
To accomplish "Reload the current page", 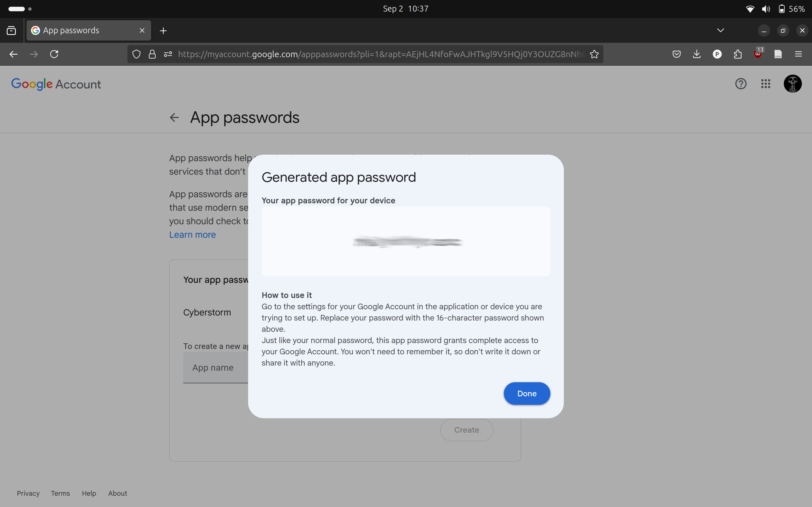I will (54, 54).
